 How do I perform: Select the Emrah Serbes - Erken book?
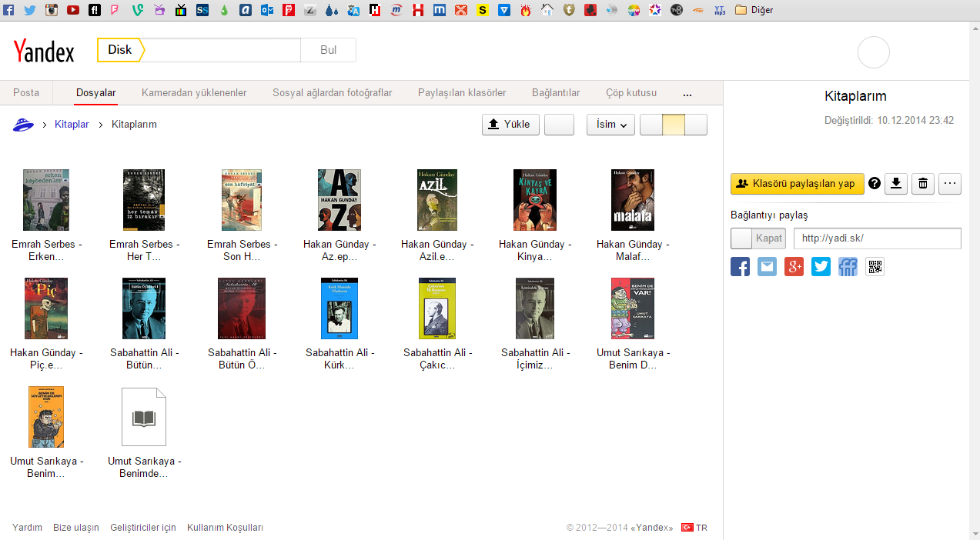click(x=46, y=216)
